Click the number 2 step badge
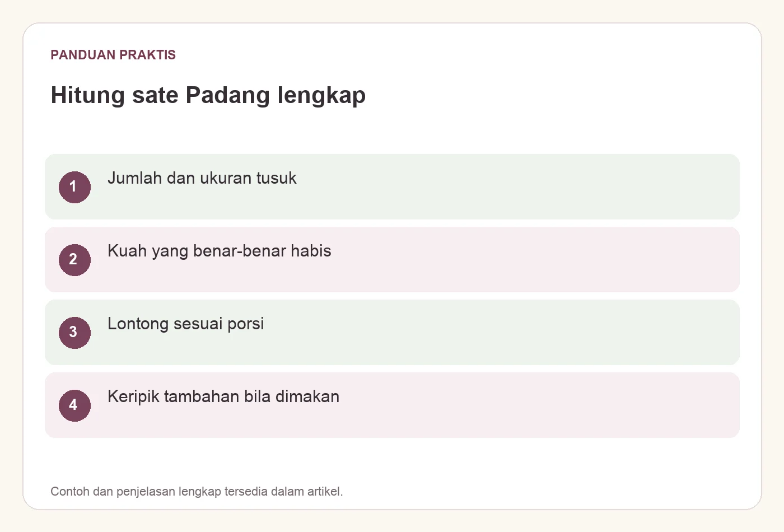Viewport: 784px width, 532px height. pos(74,260)
